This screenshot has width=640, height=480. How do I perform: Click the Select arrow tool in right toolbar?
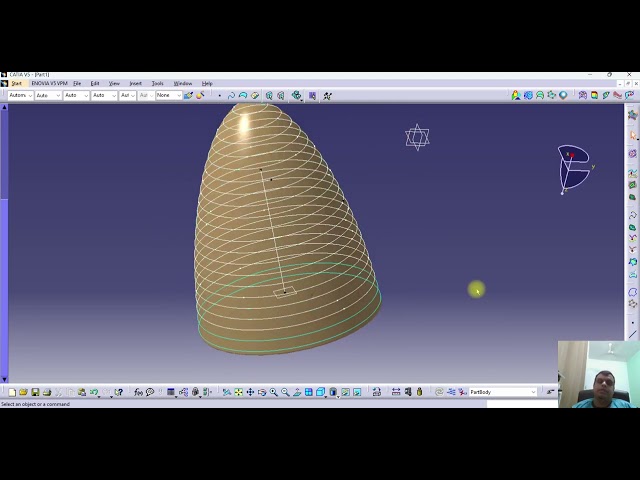633,135
